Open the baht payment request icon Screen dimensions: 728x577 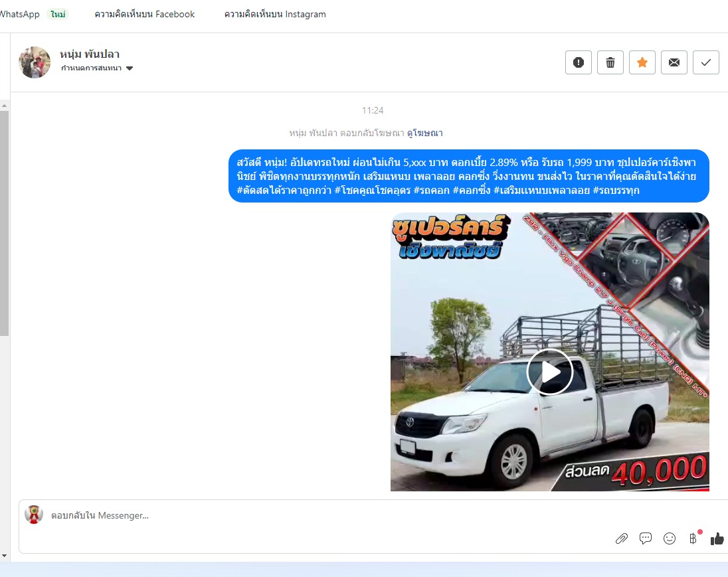tap(693, 538)
